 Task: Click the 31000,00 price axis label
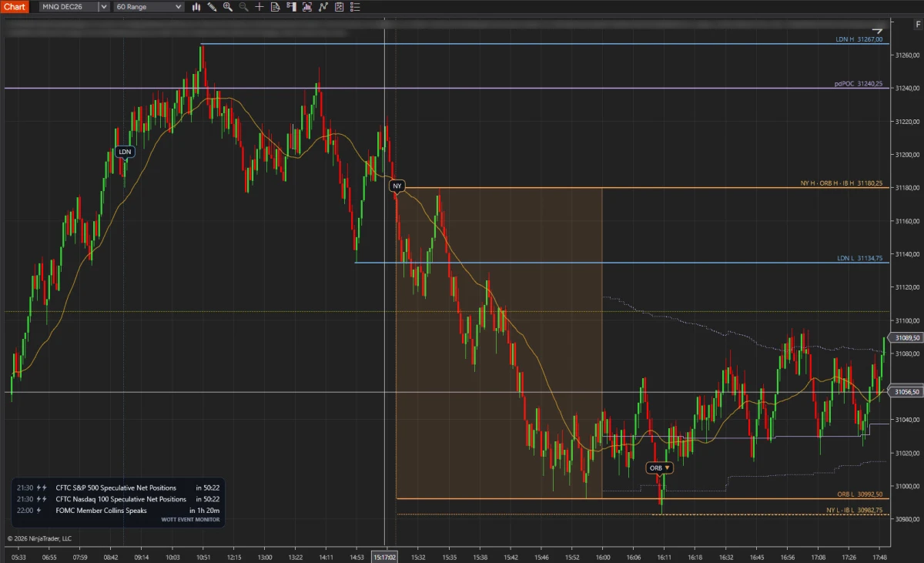(x=908, y=486)
